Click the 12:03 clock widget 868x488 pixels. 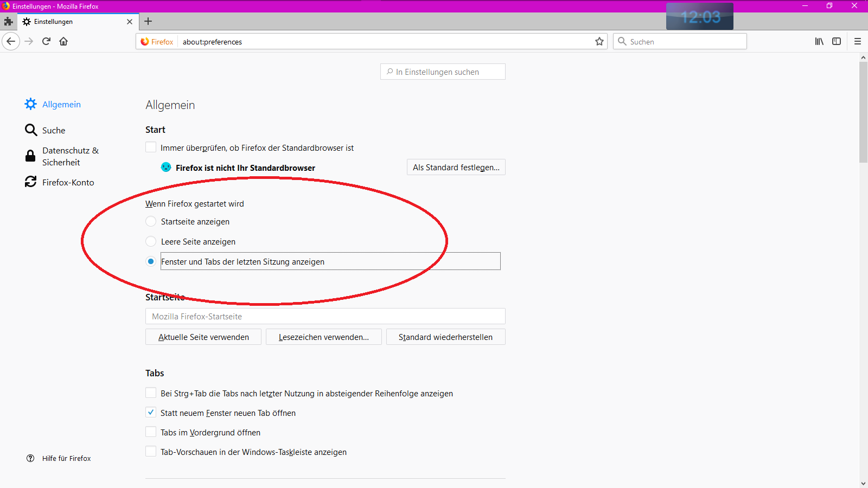point(700,17)
